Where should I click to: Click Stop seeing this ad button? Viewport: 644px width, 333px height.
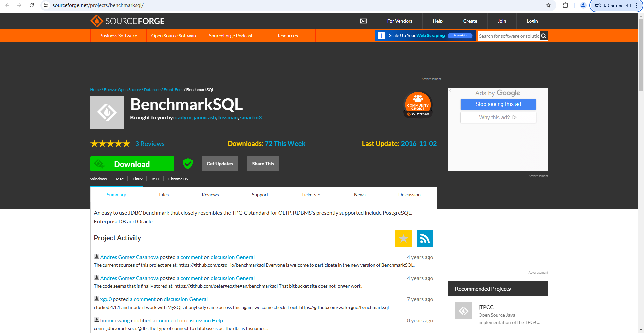(x=498, y=104)
